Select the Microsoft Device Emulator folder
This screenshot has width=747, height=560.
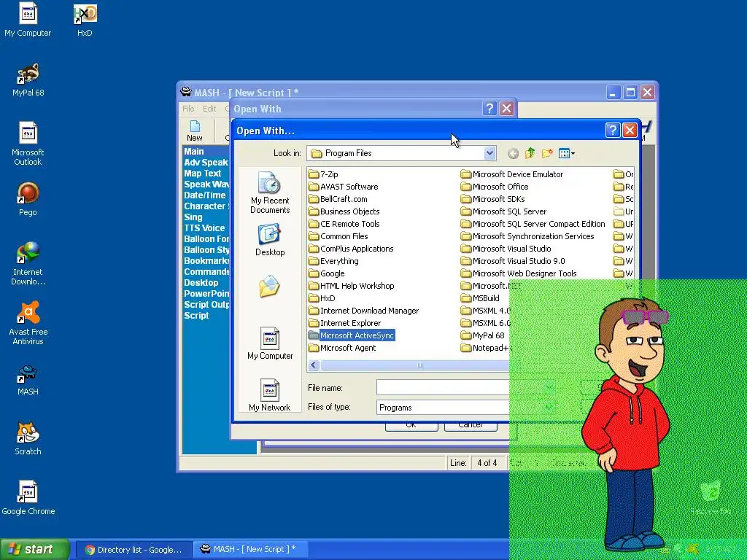coord(512,174)
